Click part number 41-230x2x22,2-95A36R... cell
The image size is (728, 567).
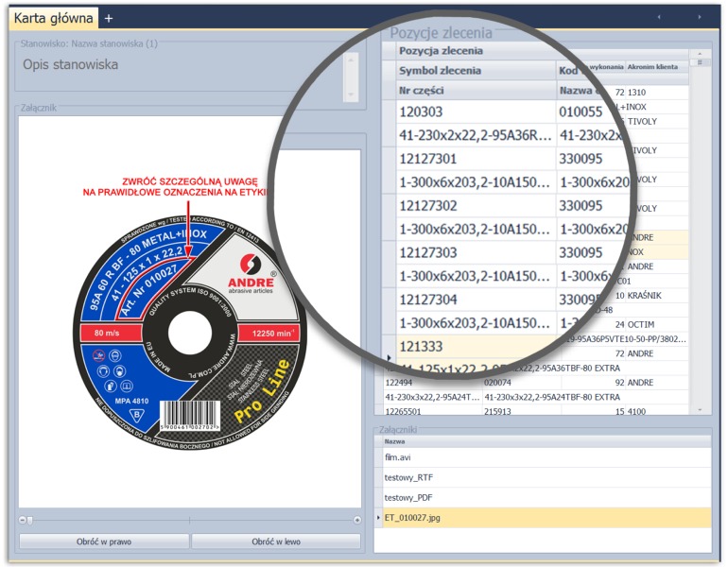(476, 135)
